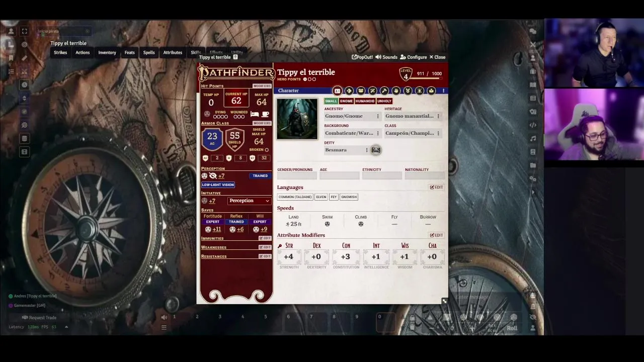Open Background Combatiente options menu
The image size is (644, 362).
click(x=378, y=133)
